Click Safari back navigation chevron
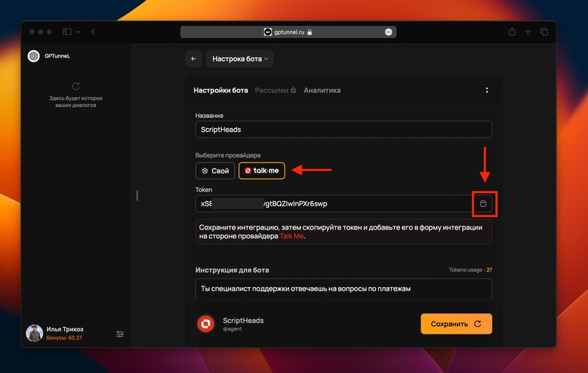This screenshot has width=588, height=373. (93, 32)
